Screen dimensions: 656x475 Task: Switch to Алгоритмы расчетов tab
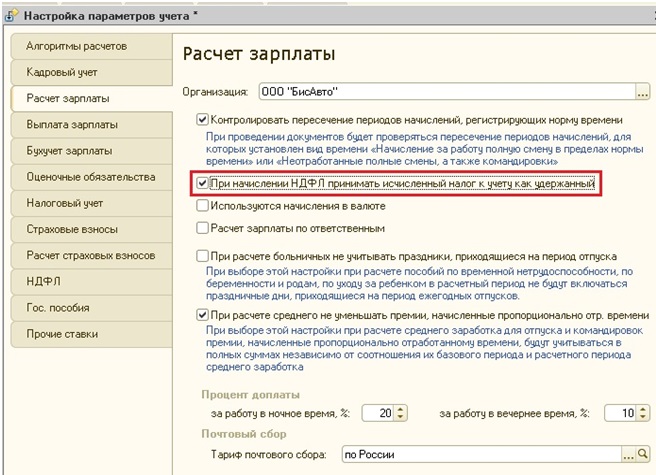91,46
